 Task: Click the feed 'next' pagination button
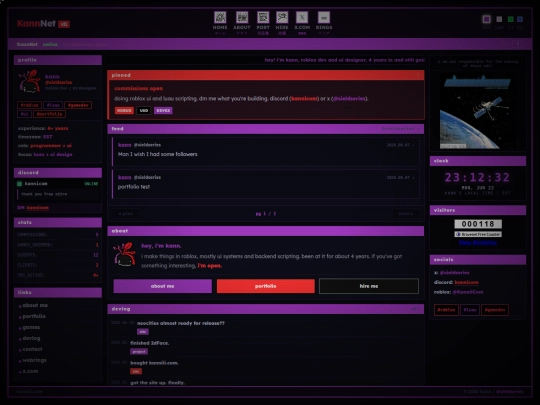point(406,214)
